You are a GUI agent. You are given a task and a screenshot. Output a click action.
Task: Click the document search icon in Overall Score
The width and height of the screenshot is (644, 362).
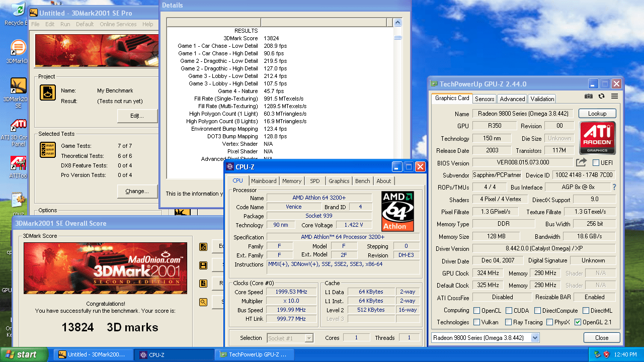[203, 284]
